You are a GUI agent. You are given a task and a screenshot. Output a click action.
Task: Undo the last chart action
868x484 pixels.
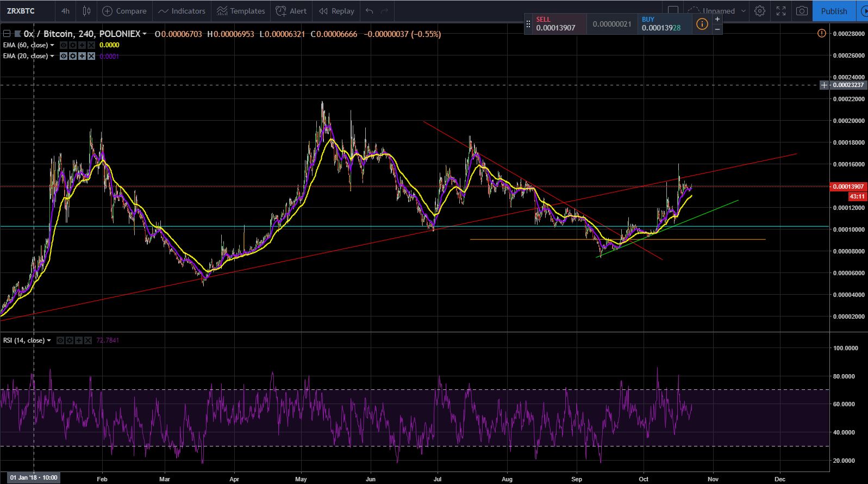pos(370,11)
